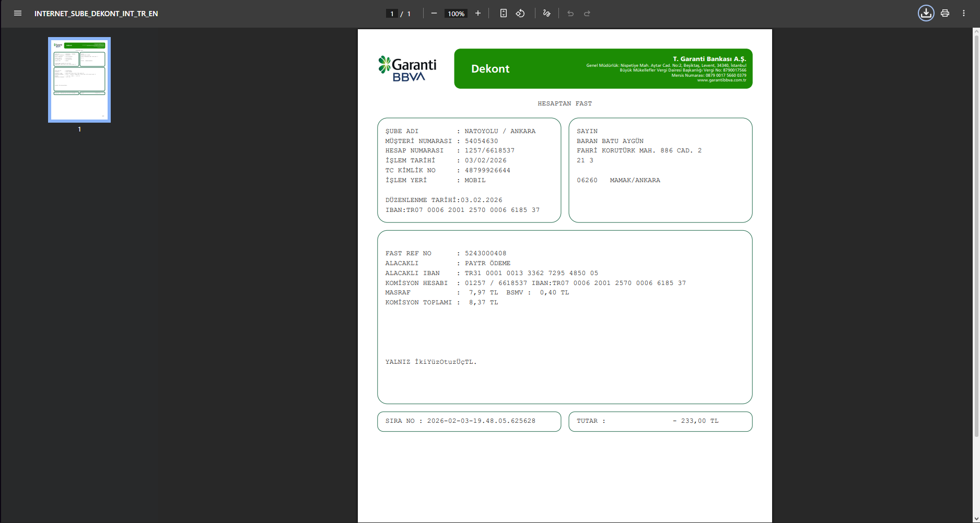Screen dimensions: 980x523
Task: Edit the 100% zoom level field
Action: coord(456,14)
